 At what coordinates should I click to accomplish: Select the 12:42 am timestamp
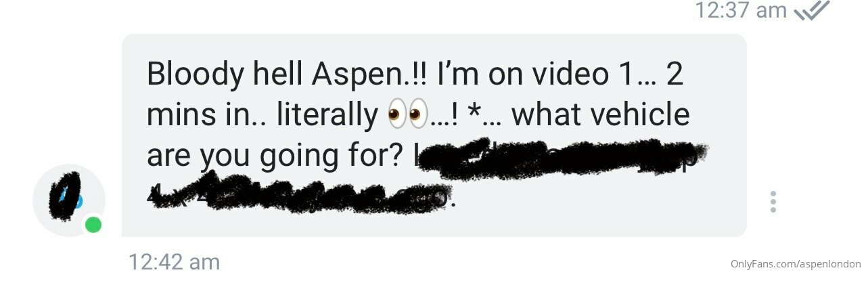[x=174, y=261]
